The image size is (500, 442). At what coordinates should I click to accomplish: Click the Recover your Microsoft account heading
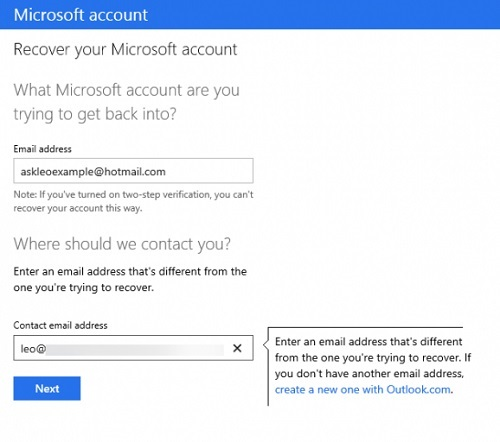click(x=125, y=50)
